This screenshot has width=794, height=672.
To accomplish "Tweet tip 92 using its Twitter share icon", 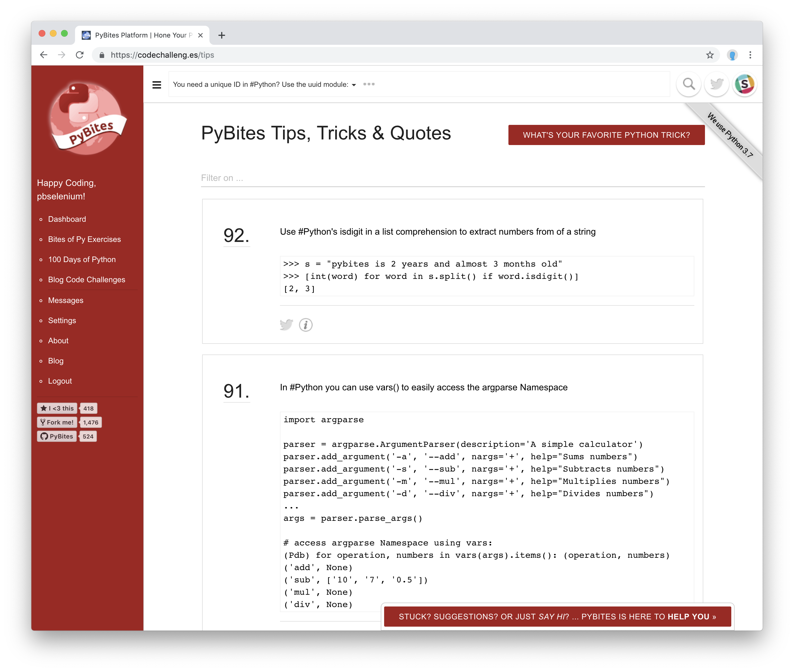I will click(x=287, y=324).
